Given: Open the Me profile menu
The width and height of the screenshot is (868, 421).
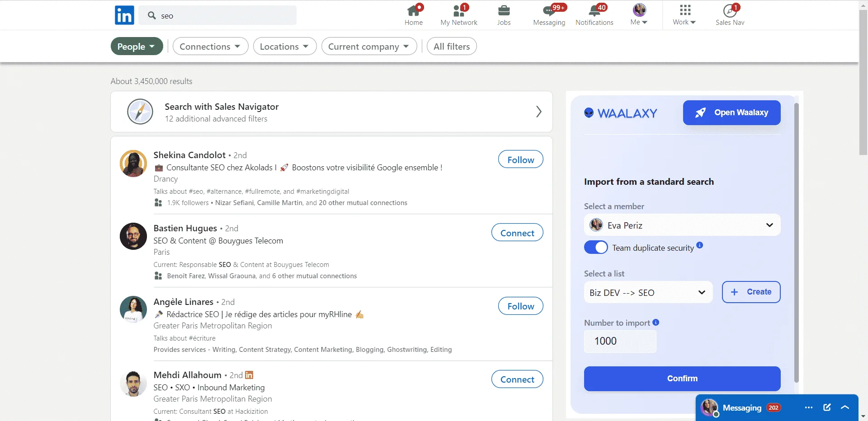Looking at the screenshot, I should [639, 15].
